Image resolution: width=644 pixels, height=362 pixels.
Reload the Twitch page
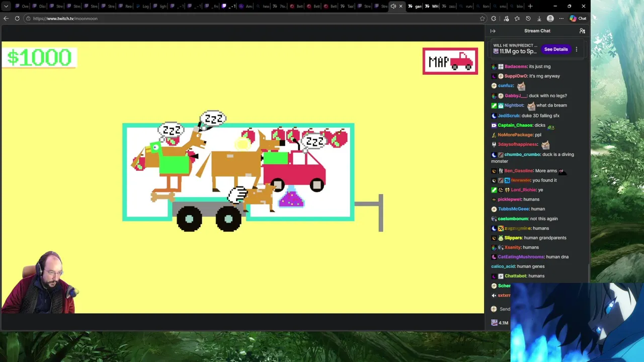[17, 19]
